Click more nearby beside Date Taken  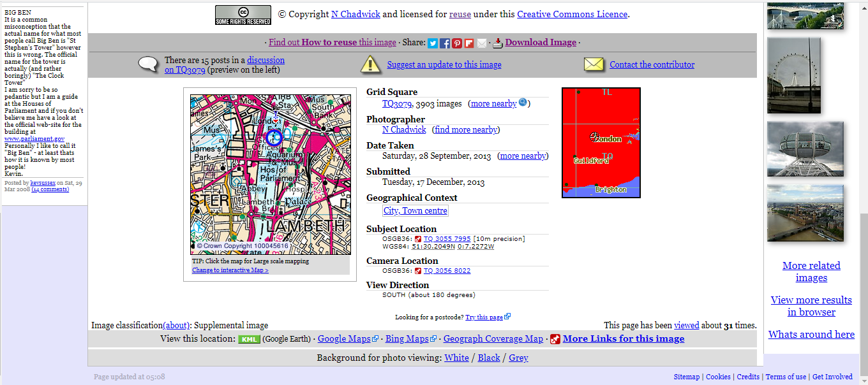click(x=523, y=156)
